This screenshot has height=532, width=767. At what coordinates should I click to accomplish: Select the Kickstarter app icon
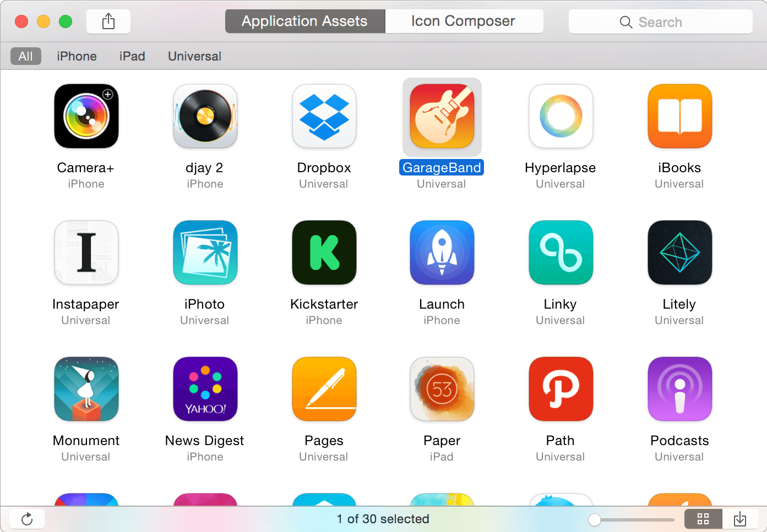[x=324, y=253]
